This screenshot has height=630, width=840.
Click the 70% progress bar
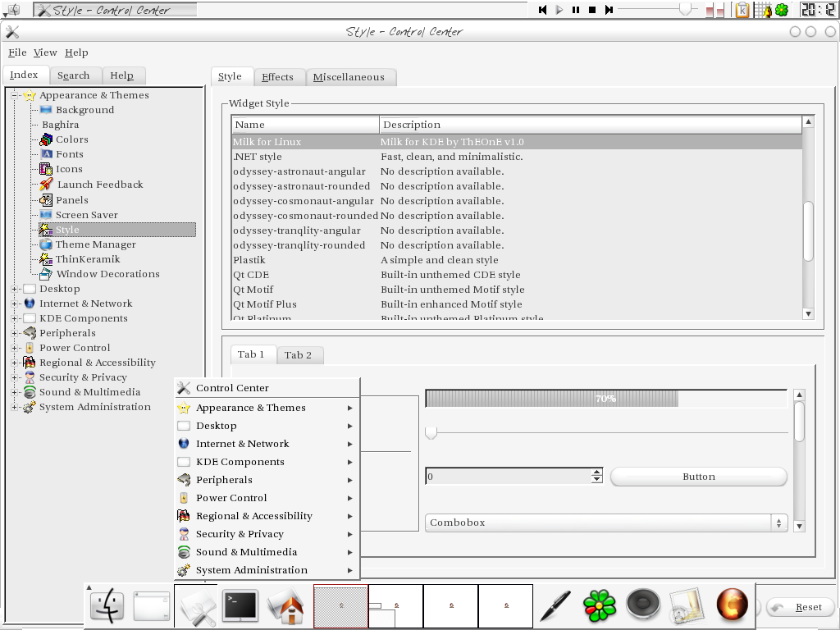coord(606,399)
